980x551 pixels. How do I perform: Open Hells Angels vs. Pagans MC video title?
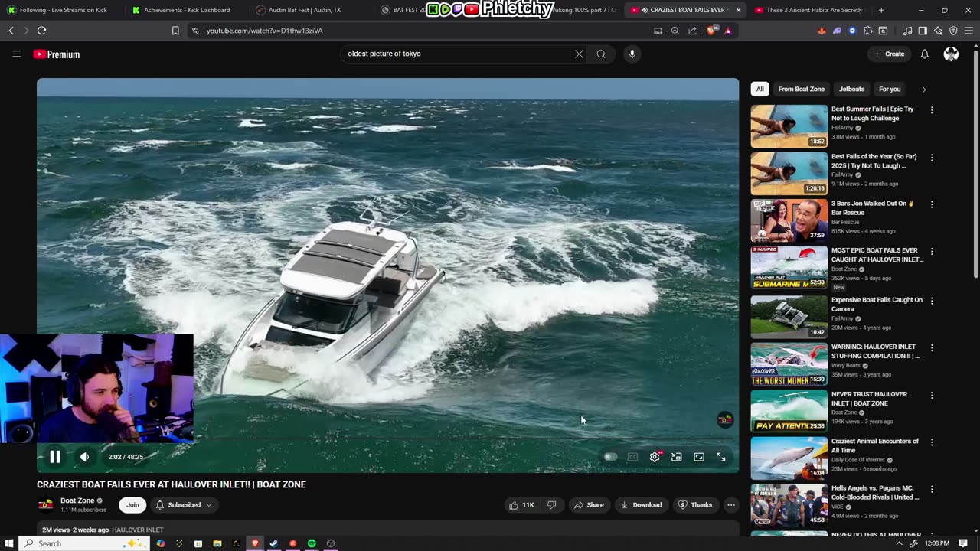coord(875,493)
